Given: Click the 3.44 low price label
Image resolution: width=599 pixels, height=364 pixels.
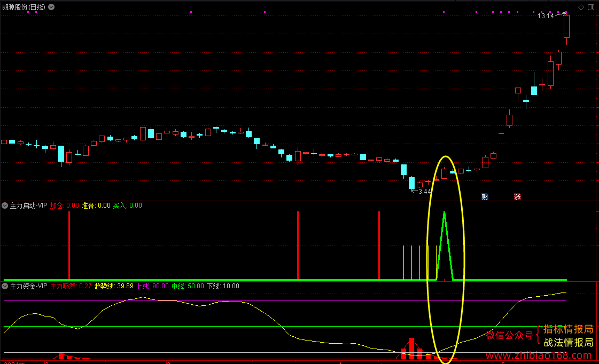Looking at the screenshot, I should click(x=425, y=192).
